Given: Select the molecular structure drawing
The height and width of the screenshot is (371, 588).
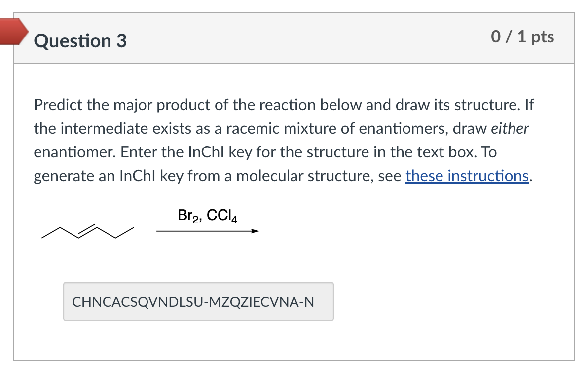Looking at the screenshot, I should [88, 232].
